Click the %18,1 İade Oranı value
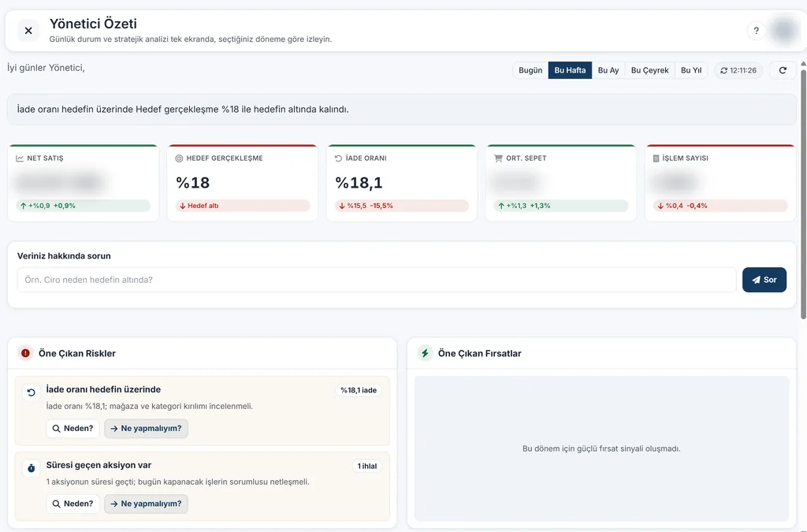Image resolution: width=807 pixels, height=532 pixels. [359, 183]
